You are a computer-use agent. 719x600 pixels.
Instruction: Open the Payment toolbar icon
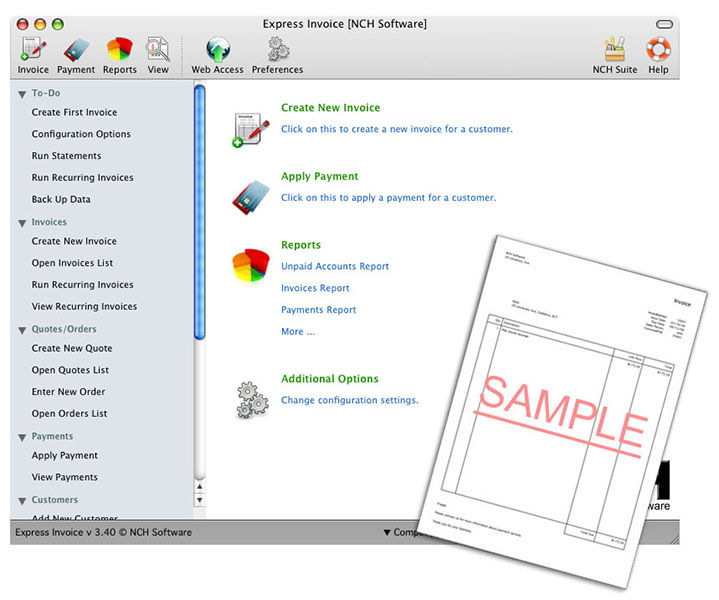tap(76, 50)
